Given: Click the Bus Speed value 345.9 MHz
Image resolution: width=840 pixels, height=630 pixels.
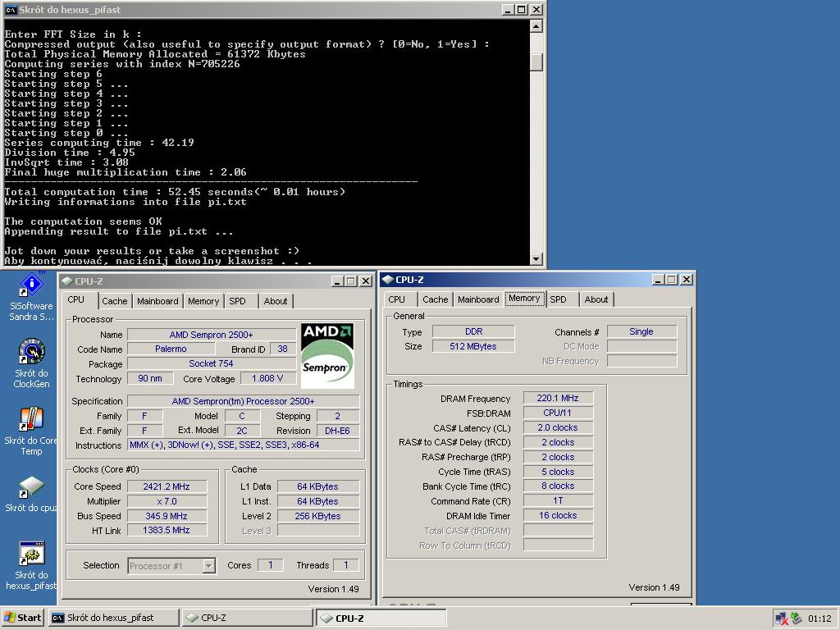Looking at the screenshot, I should (x=167, y=516).
